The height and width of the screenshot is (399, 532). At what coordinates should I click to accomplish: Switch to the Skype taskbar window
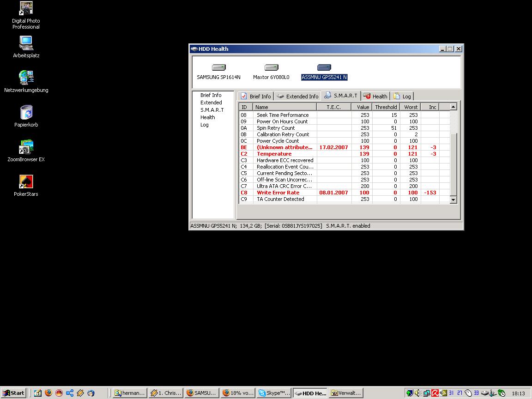pos(274,393)
